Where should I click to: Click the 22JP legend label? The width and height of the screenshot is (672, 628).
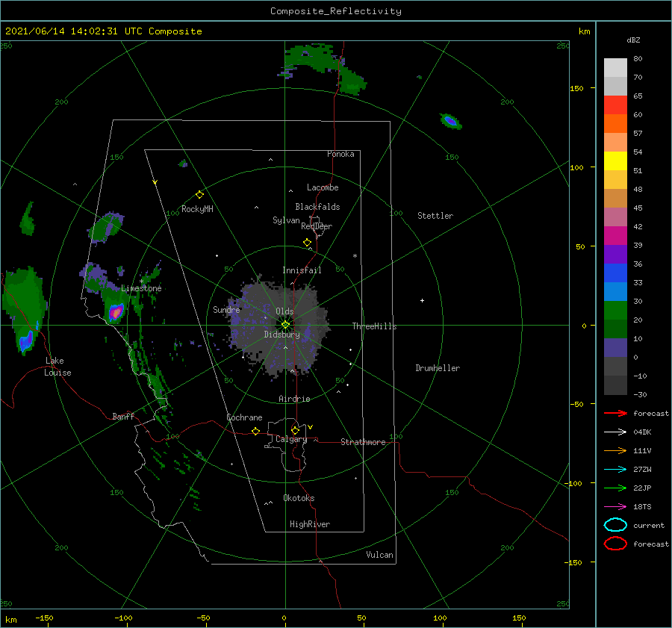click(x=642, y=488)
